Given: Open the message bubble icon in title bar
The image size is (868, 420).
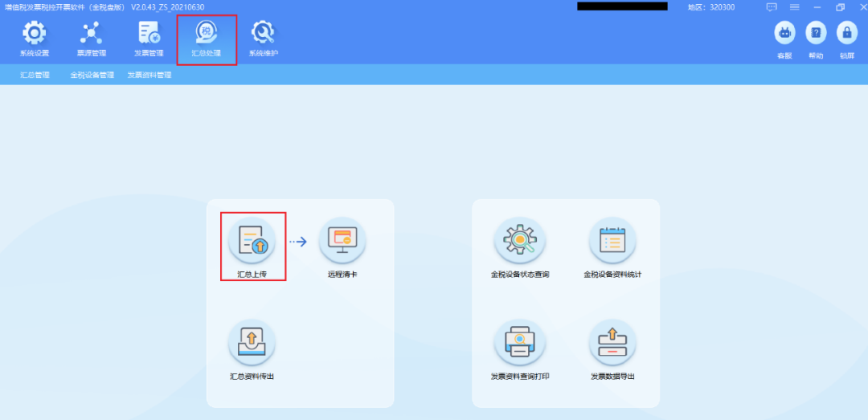Looking at the screenshot, I should (x=772, y=7).
